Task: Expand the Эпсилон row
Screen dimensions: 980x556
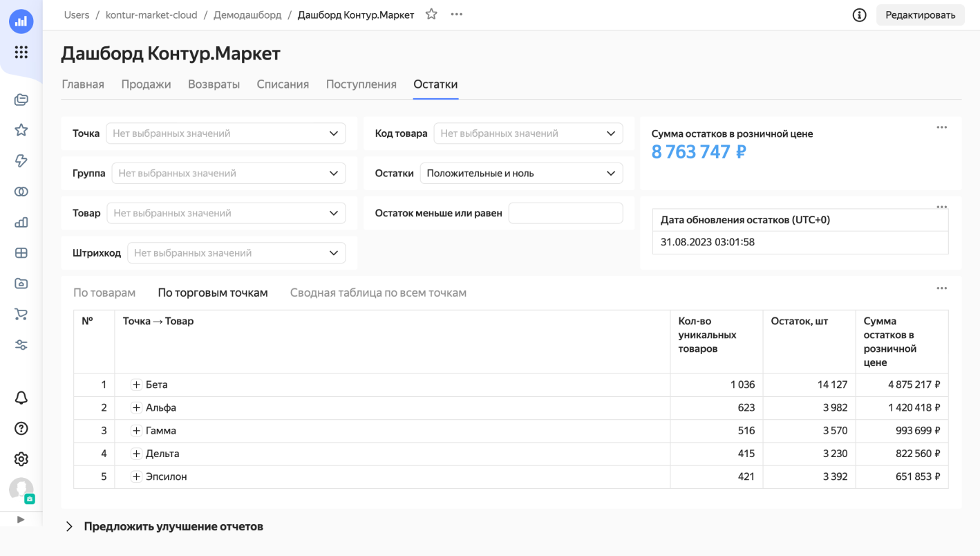Action: tap(136, 477)
